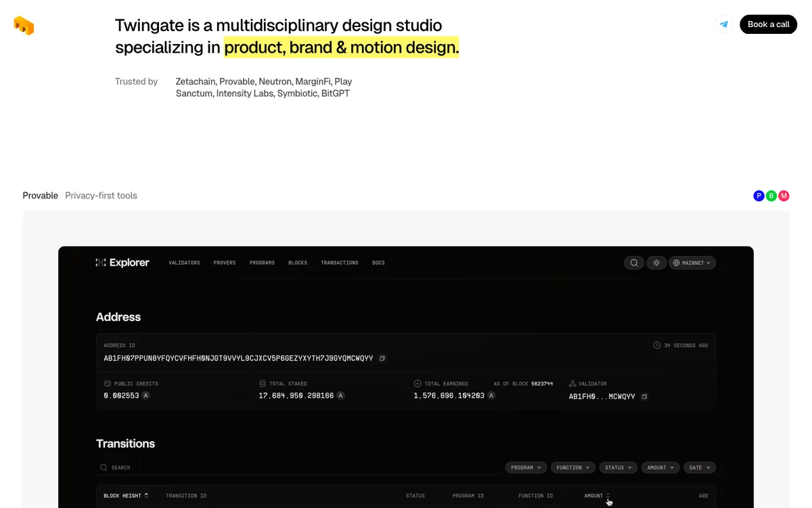The width and height of the screenshot is (812, 508).
Task: Click the pink M avatar badge
Action: click(784, 196)
